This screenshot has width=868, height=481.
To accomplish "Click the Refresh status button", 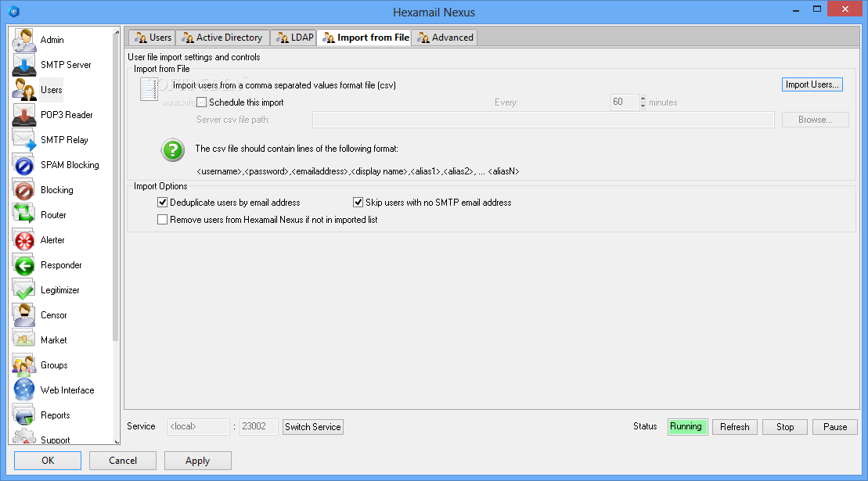I will point(735,427).
